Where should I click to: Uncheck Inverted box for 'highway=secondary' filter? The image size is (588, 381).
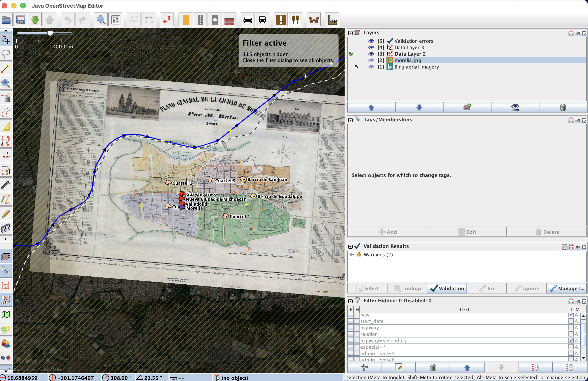pos(571,340)
